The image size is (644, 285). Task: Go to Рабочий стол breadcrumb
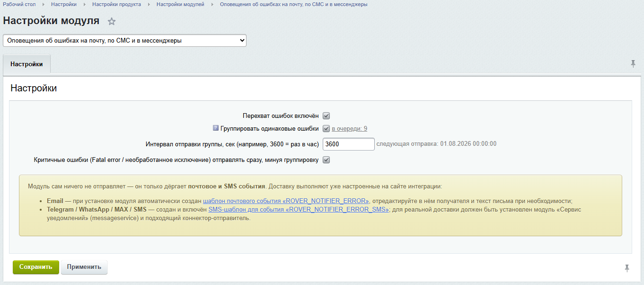coord(19,4)
